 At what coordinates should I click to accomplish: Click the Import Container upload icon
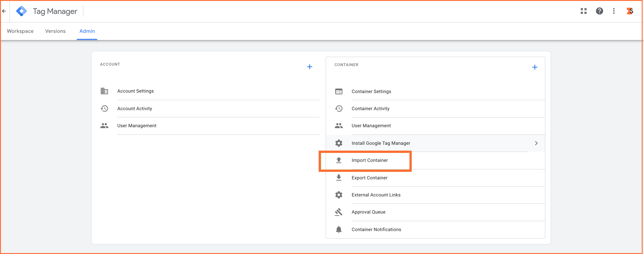[x=338, y=160]
